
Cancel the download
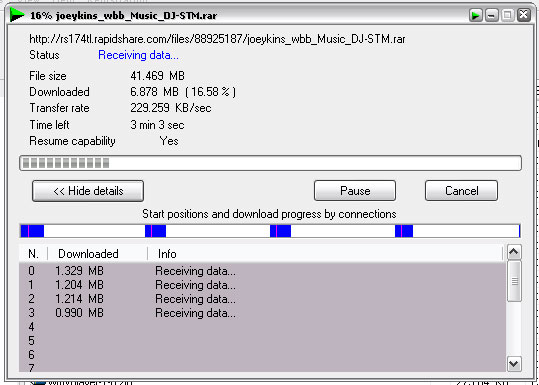tap(461, 191)
